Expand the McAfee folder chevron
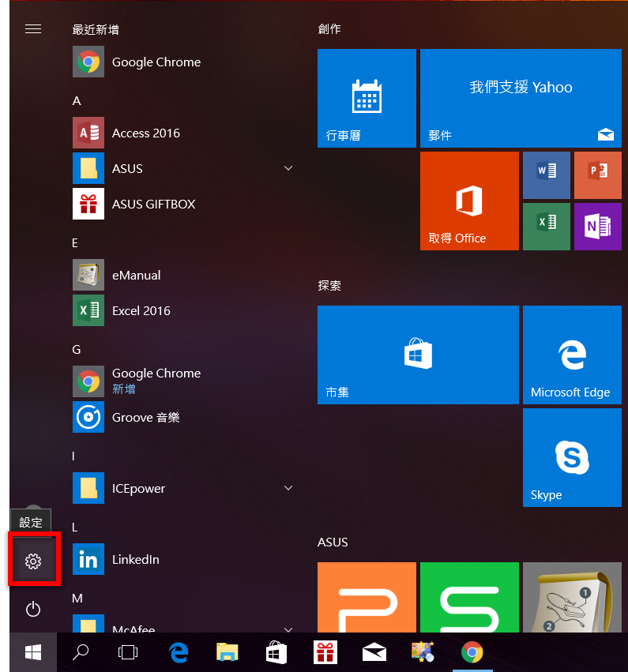628x672 pixels. pyautogui.click(x=288, y=629)
